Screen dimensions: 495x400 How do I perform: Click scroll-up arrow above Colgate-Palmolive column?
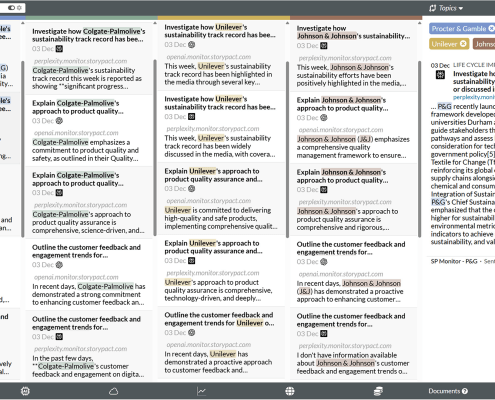(x=23, y=23)
